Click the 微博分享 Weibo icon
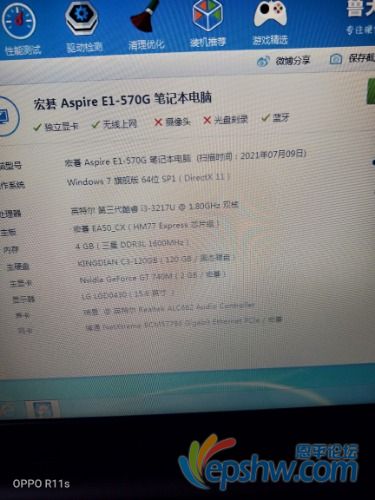 coord(263,61)
